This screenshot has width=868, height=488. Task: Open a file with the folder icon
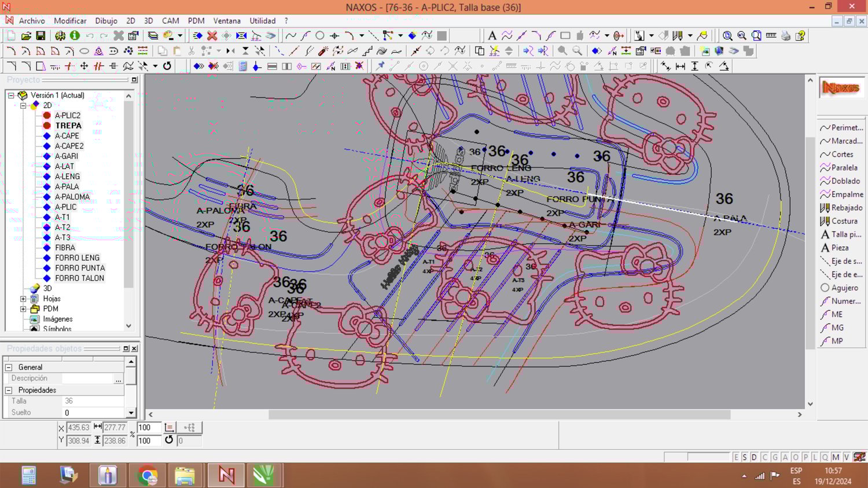(26, 36)
